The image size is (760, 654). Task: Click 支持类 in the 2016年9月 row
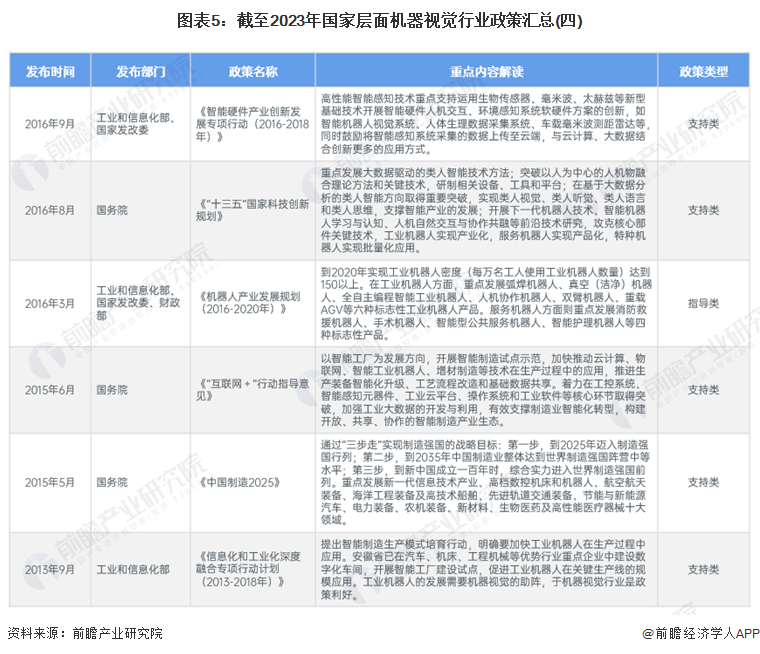click(x=703, y=124)
